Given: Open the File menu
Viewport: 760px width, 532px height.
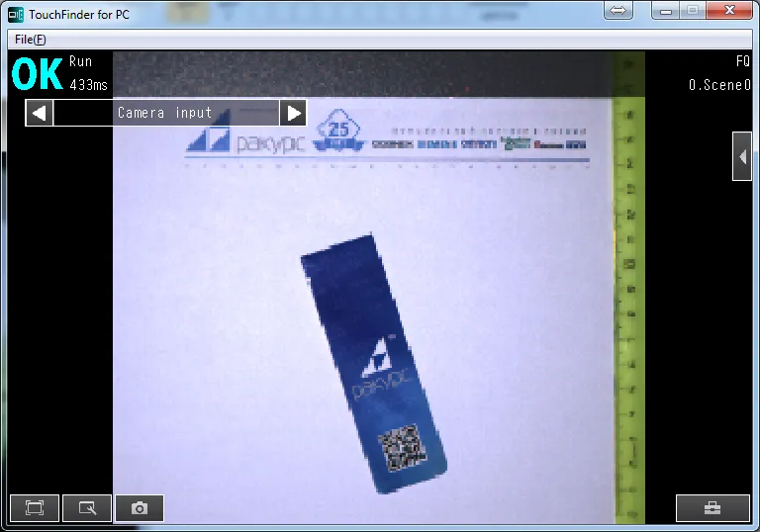Looking at the screenshot, I should 30,40.
